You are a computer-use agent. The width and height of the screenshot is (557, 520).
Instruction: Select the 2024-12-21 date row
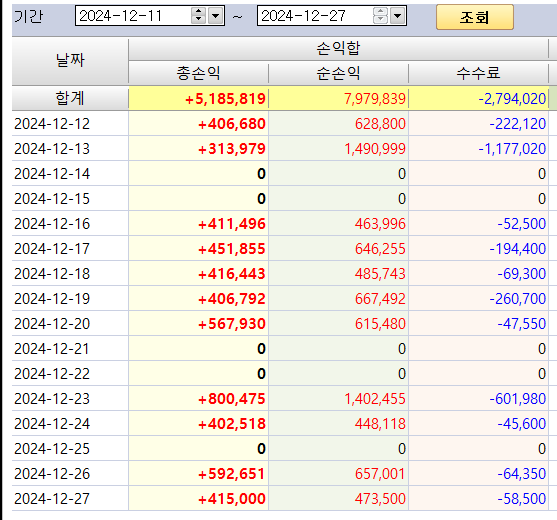(x=52, y=349)
